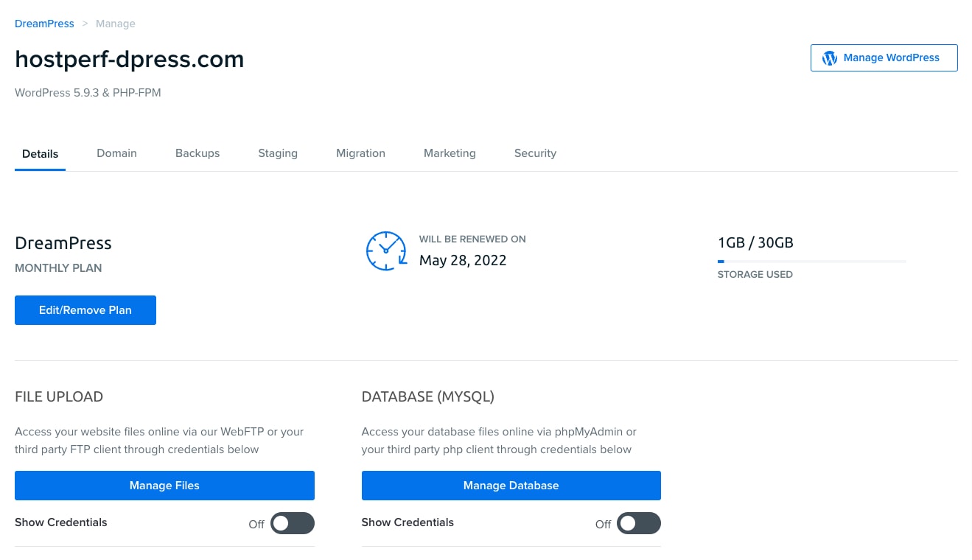Click the DATABASE (MYSQL) heading
Image resolution: width=972 pixels, height=560 pixels.
click(428, 396)
